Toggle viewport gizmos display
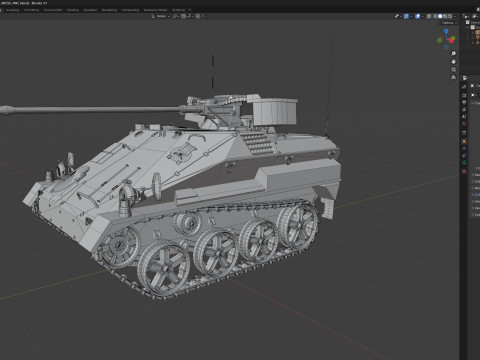The width and height of the screenshot is (480, 360). [406, 16]
